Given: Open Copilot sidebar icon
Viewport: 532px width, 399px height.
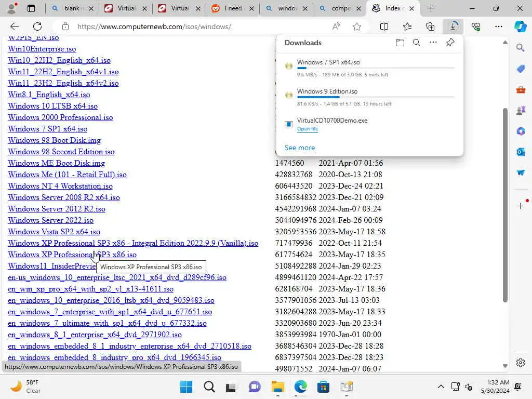Looking at the screenshot, I should tap(520, 26).
